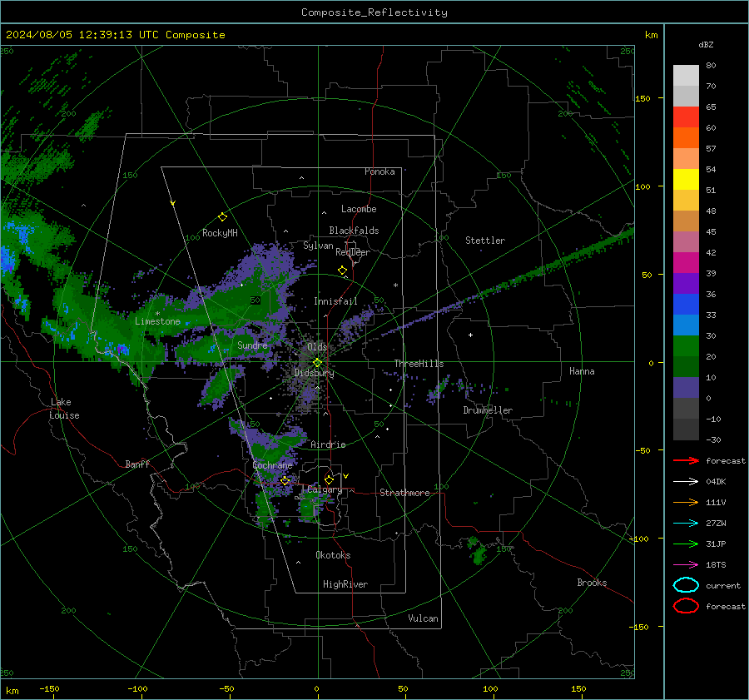Click the 'Composite_Reflectivity' title
749x700 pixels.
click(x=374, y=12)
